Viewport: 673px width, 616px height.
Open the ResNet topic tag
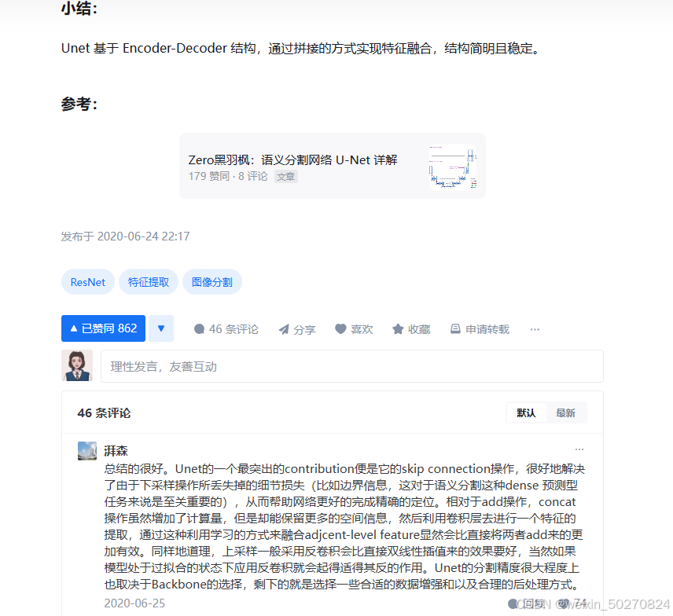[x=88, y=282]
